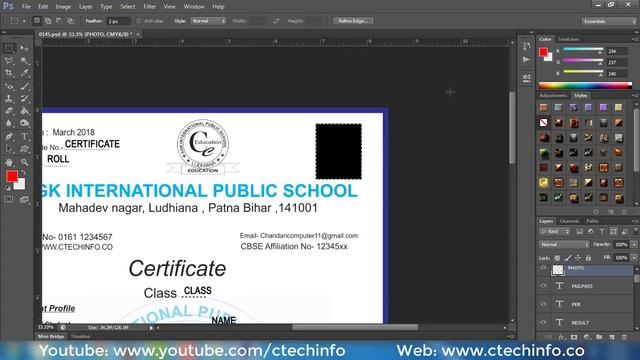Toggle lock transparent pixels
The height and width of the screenshot is (360, 640).
[x=557, y=258]
